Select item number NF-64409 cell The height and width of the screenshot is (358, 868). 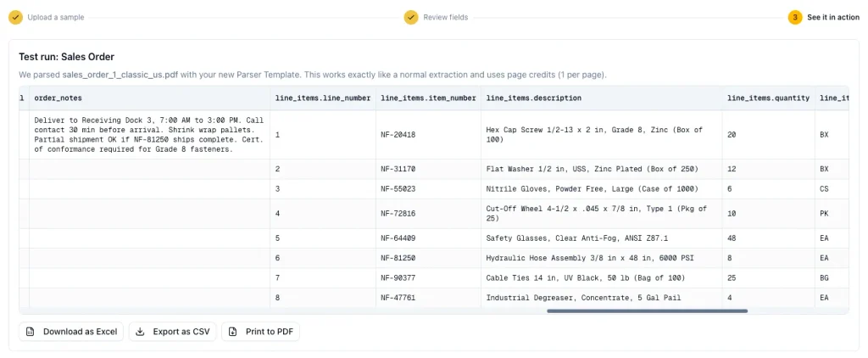click(428, 238)
